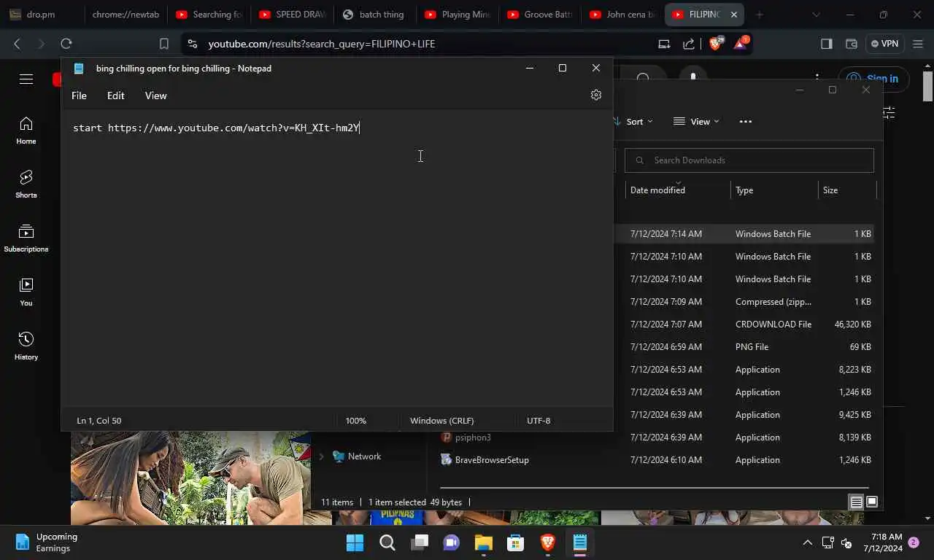Open the See more menu in File Explorer
The height and width of the screenshot is (560, 934).
pos(746,122)
